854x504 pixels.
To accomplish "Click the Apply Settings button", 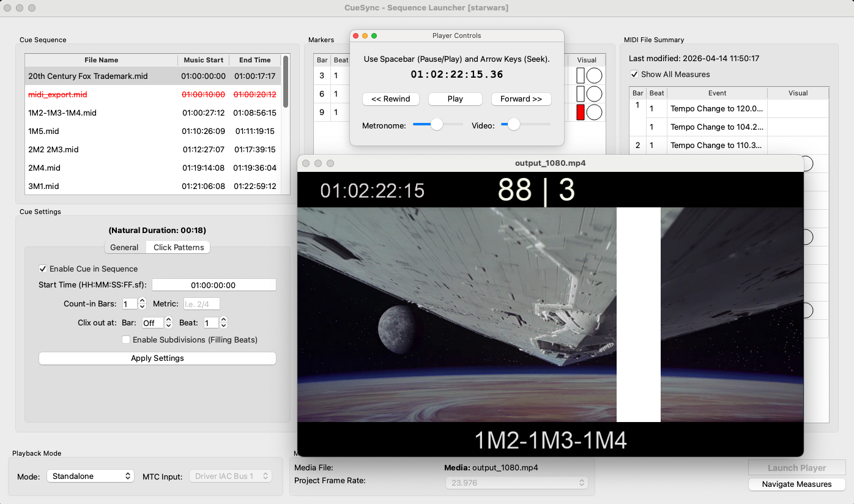I will pos(157,358).
